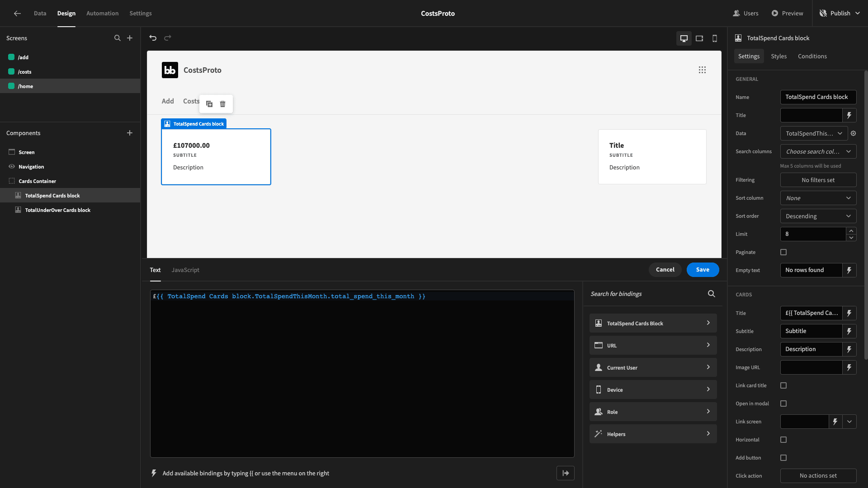Image resolution: width=868 pixels, height=488 pixels.
Task: Switch to the JavaScript tab
Action: point(185,270)
